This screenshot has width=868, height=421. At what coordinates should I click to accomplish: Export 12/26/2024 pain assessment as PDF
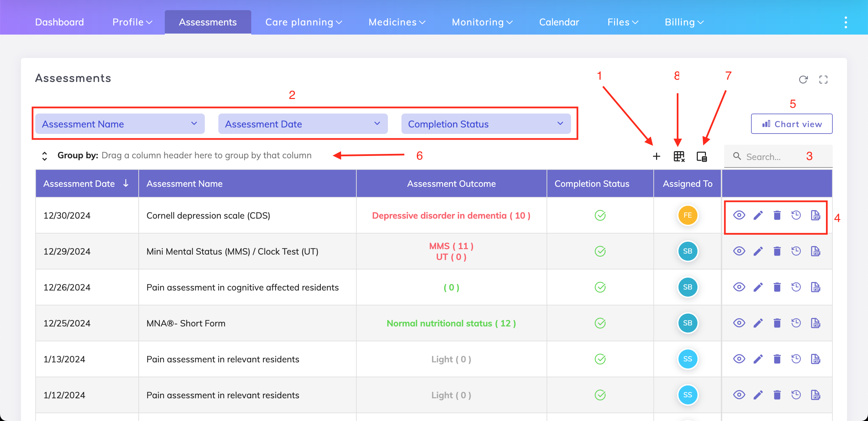point(815,287)
